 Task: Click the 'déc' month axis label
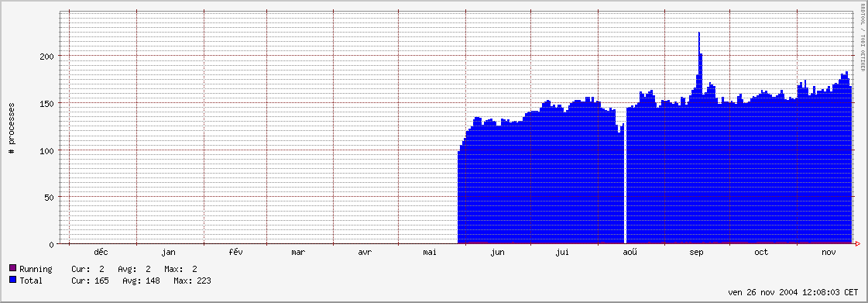[x=101, y=253]
